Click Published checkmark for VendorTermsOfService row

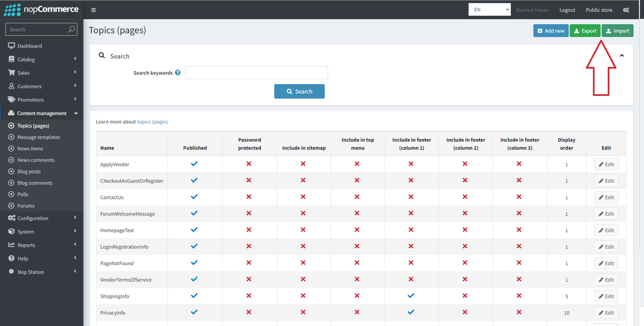[194, 279]
